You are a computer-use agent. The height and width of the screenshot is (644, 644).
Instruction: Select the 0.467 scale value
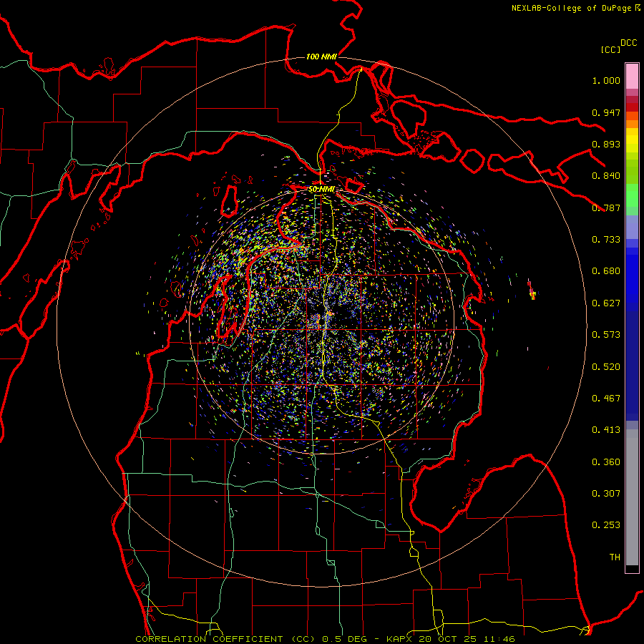tap(606, 399)
